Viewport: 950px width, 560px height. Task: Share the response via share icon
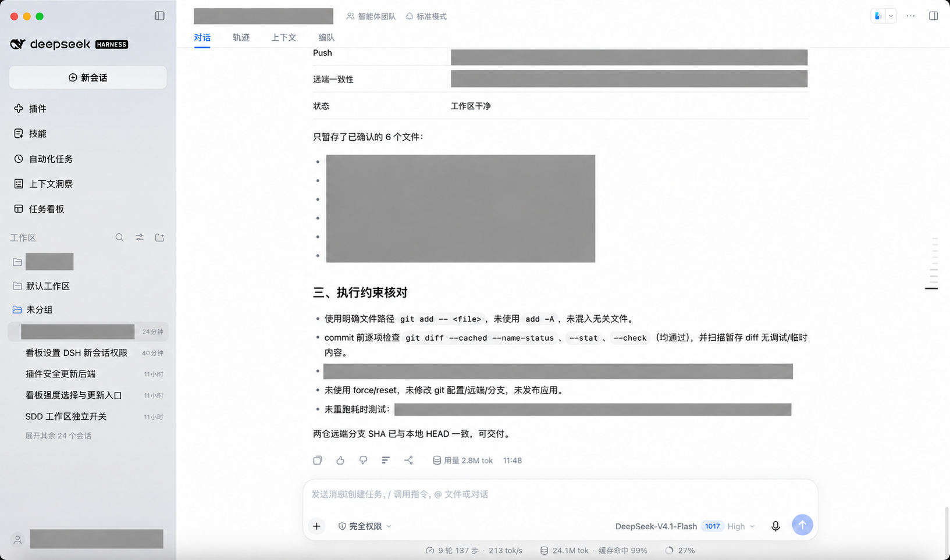coord(408,461)
